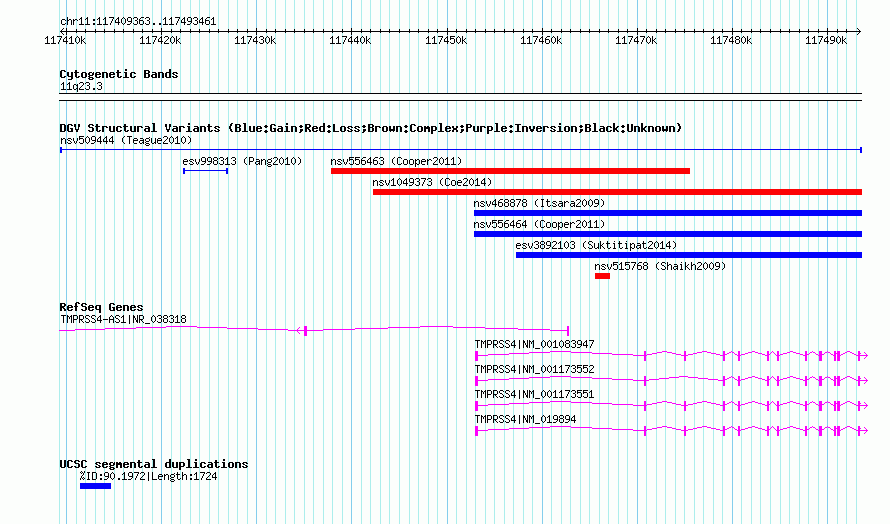Click the esv3892103 (Suktitipat2014) label
890x524 pixels.
point(597,245)
